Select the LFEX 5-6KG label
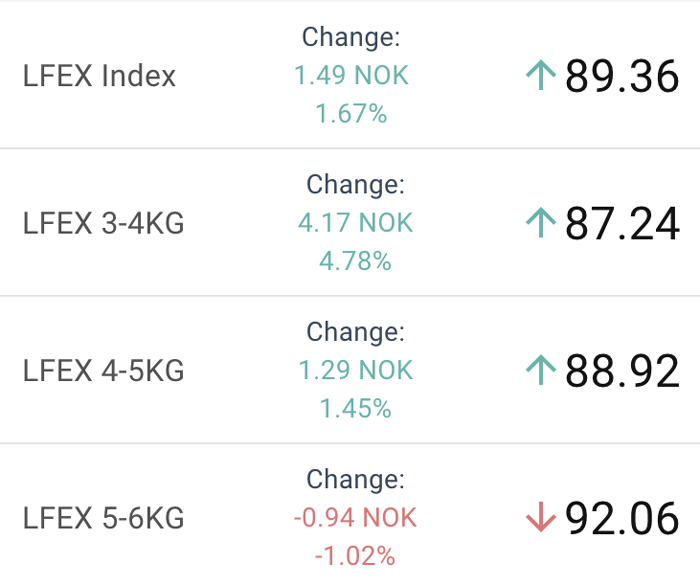700x585 pixels. [103, 518]
